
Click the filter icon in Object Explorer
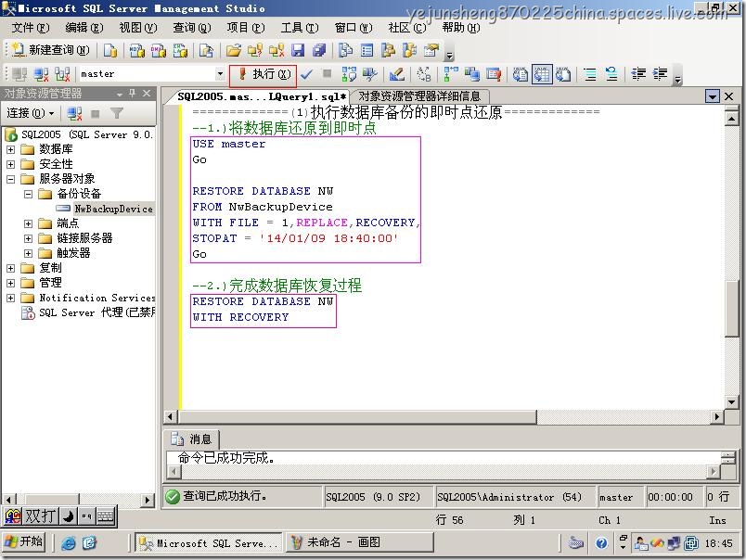click(x=117, y=113)
